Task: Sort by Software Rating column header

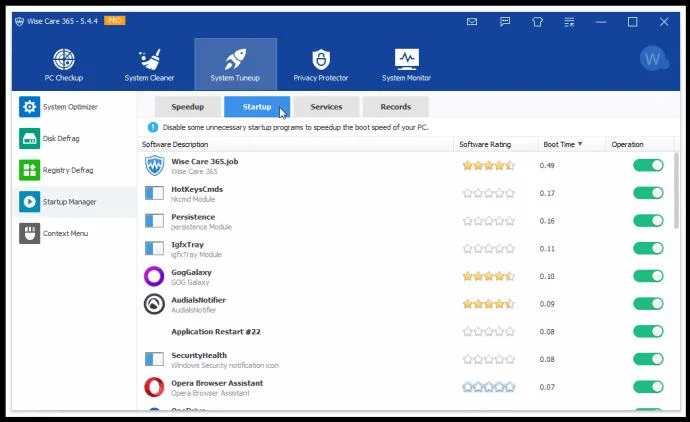Action: coord(495,144)
